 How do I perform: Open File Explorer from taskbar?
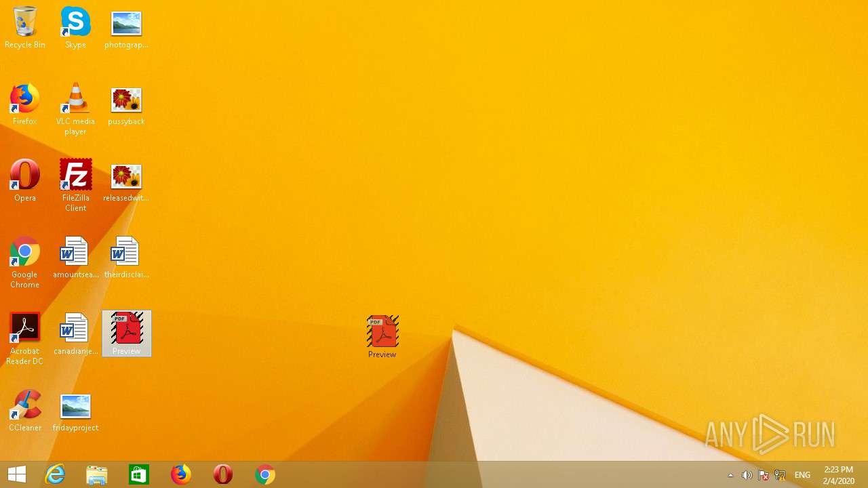coord(97,474)
